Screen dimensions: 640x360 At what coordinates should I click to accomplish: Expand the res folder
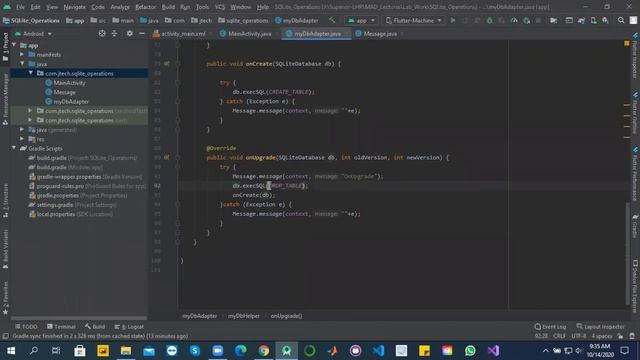click(x=22, y=139)
